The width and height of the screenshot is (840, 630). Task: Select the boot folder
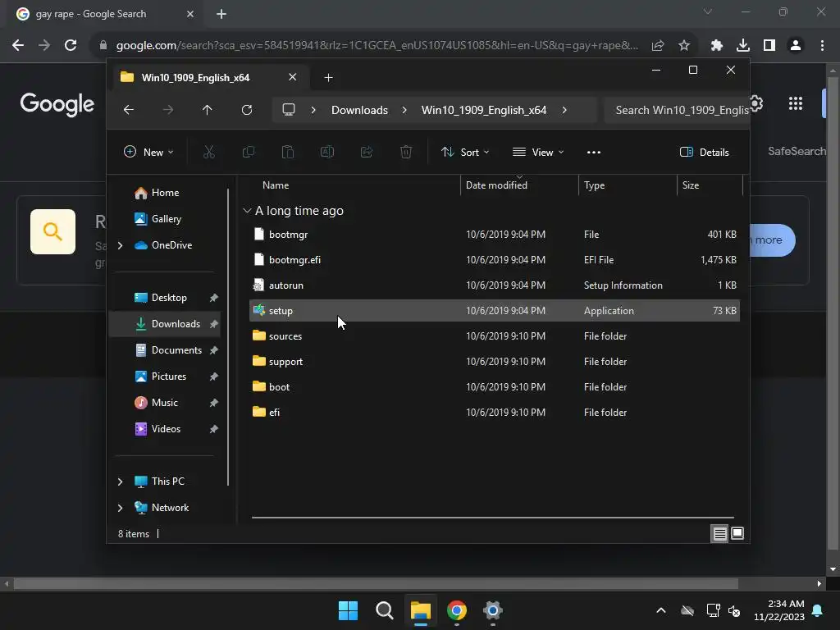pos(495,387)
